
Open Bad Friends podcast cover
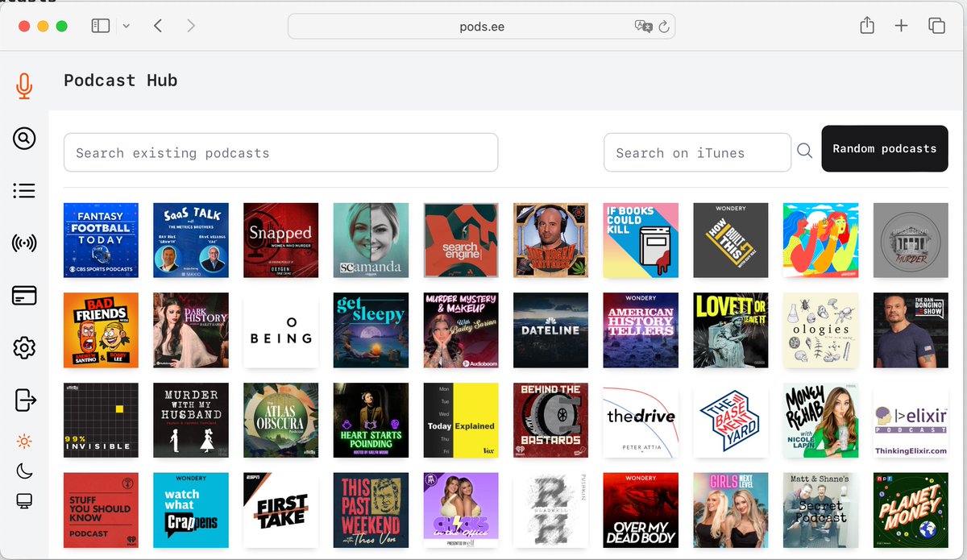click(x=101, y=330)
